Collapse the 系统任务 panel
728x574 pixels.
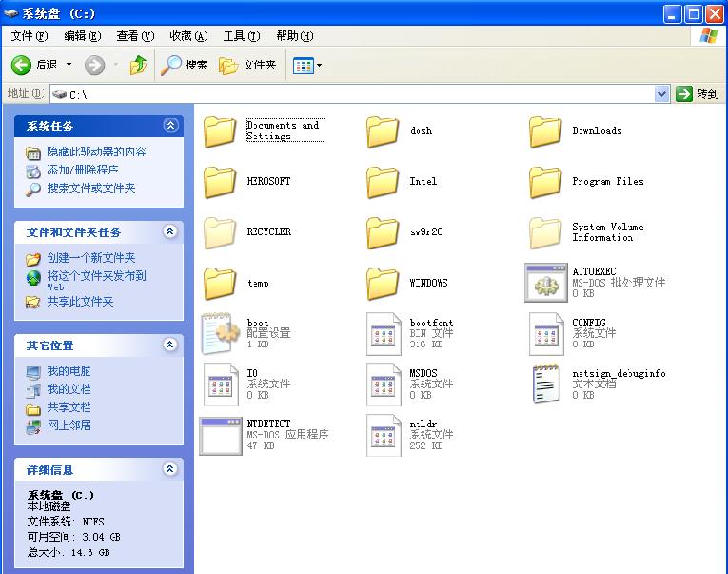(170, 126)
